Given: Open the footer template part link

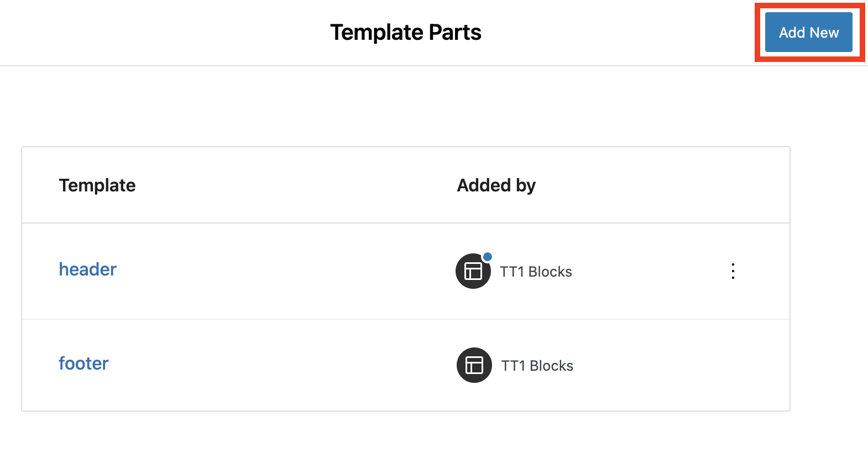Looking at the screenshot, I should (x=83, y=363).
